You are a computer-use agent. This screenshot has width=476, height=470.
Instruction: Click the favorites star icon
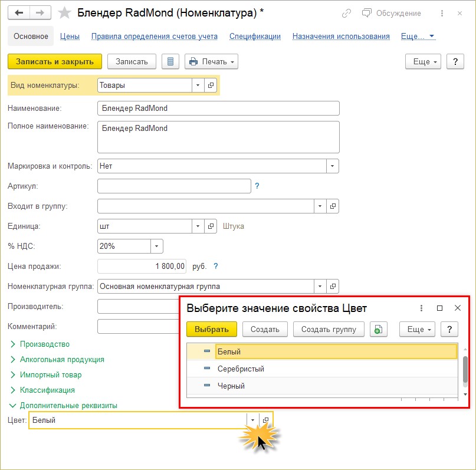pos(65,13)
